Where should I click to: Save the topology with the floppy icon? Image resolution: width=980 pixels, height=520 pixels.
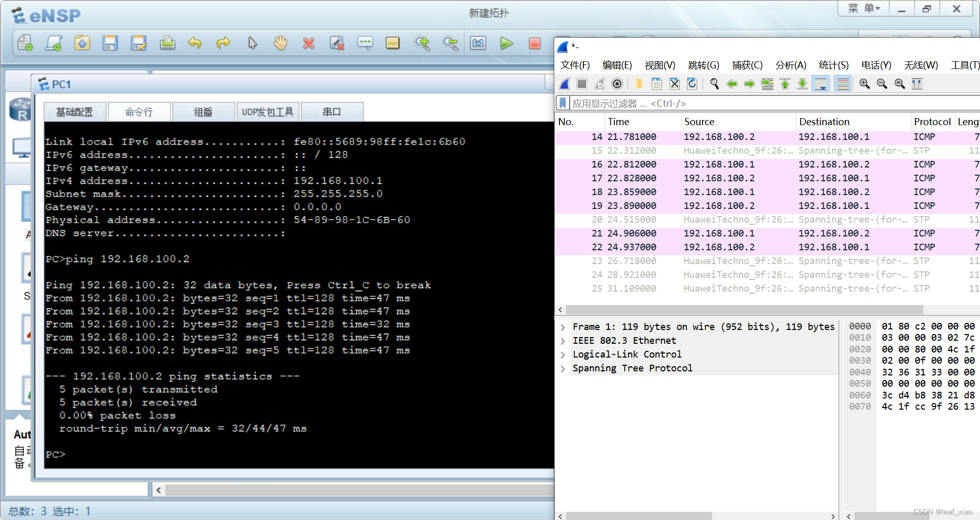pyautogui.click(x=110, y=43)
